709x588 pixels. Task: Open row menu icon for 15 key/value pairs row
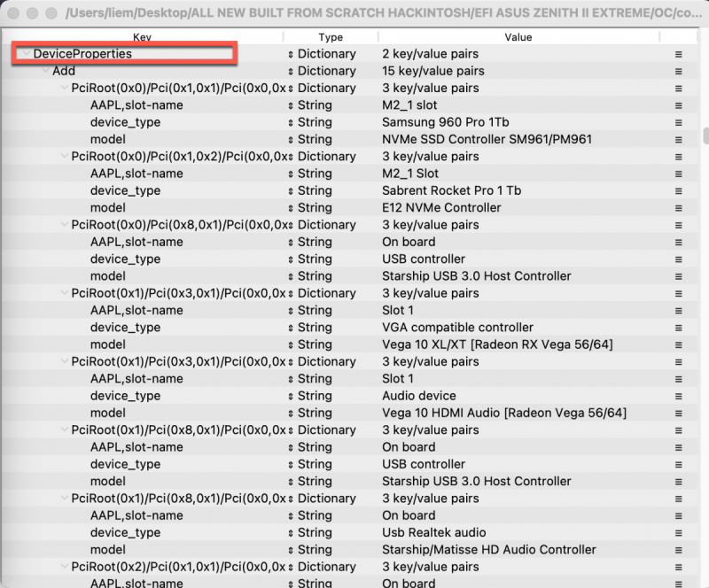678,71
